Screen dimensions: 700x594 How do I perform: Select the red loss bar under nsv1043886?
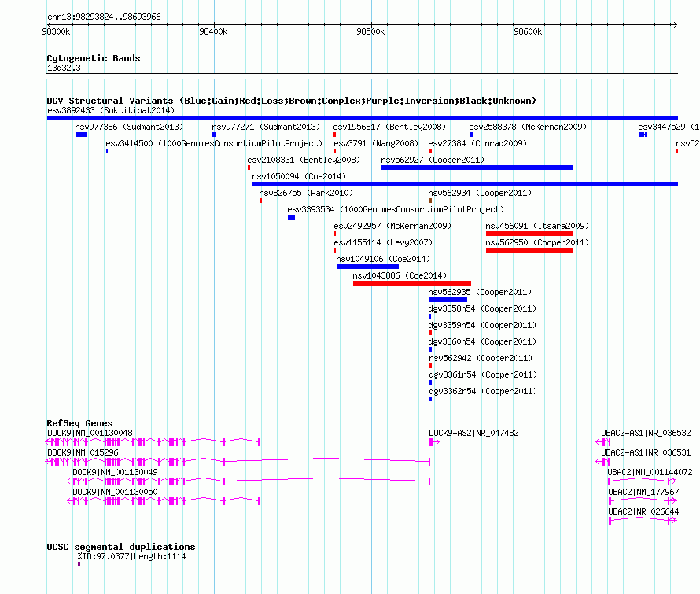tap(412, 283)
